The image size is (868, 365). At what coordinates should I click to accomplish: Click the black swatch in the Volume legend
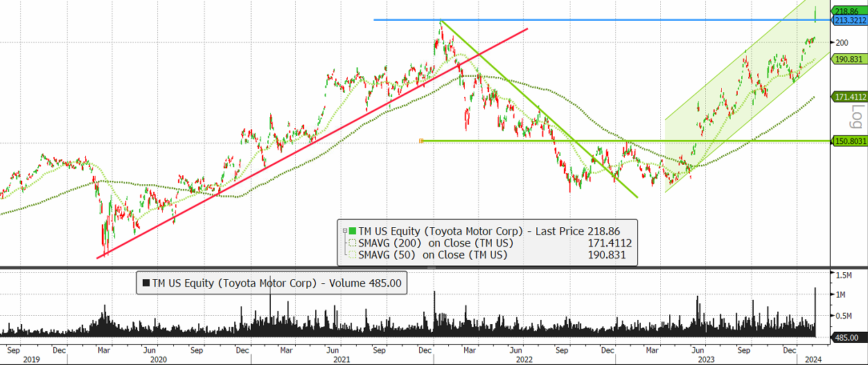point(145,283)
